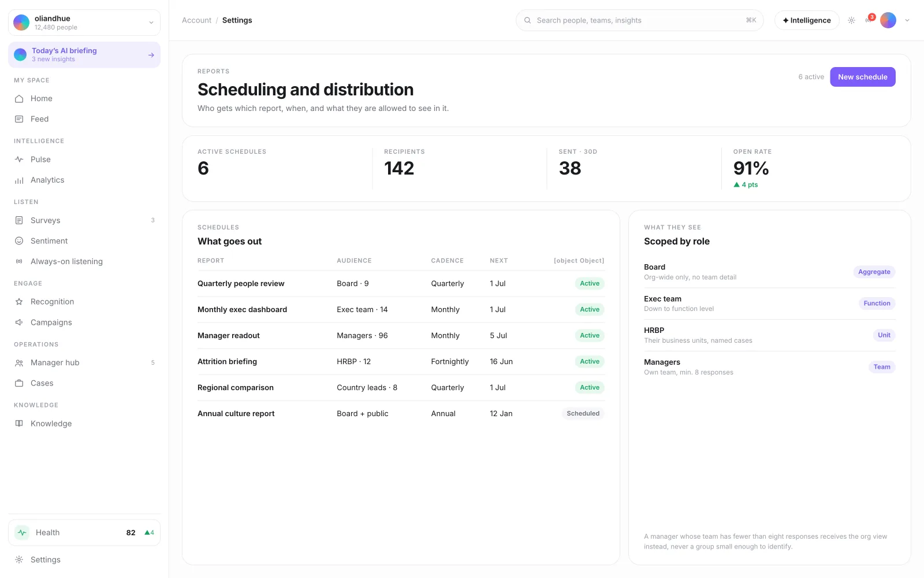Click the New schedule button

tap(863, 77)
